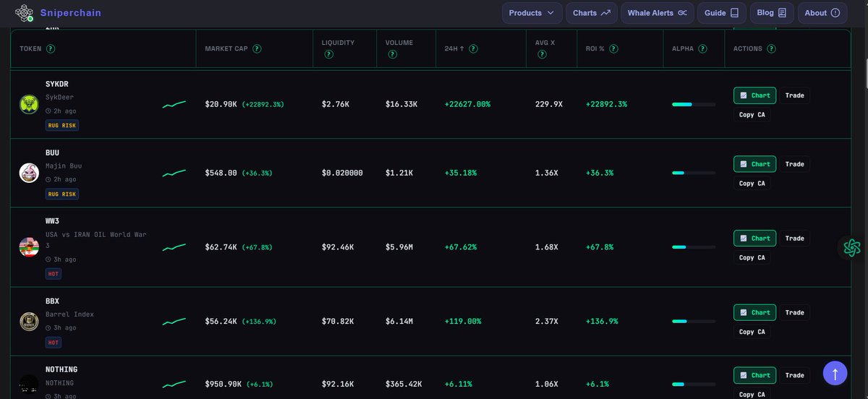The width and height of the screenshot is (868, 399).
Task: Click scroll-to-top arrow button
Action: [835, 373]
